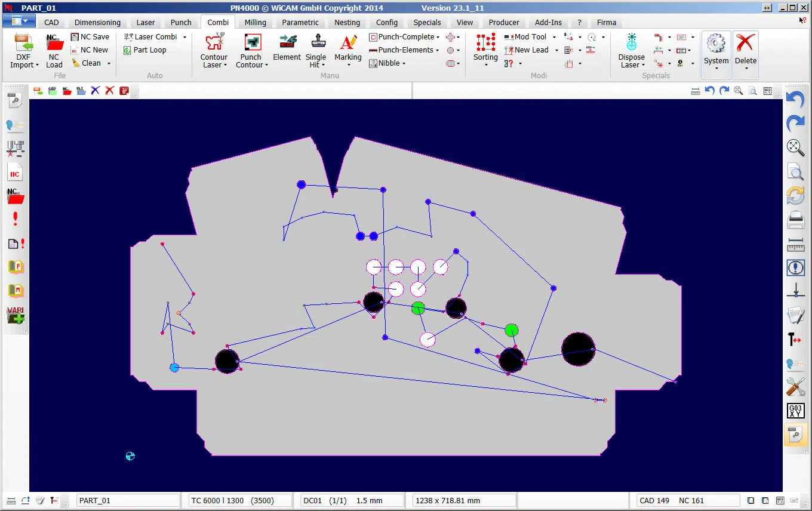Click the Zoom Fit magnifier in right sidebar
Viewport: 812px width, 511px height.
pyautogui.click(x=795, y=147)
